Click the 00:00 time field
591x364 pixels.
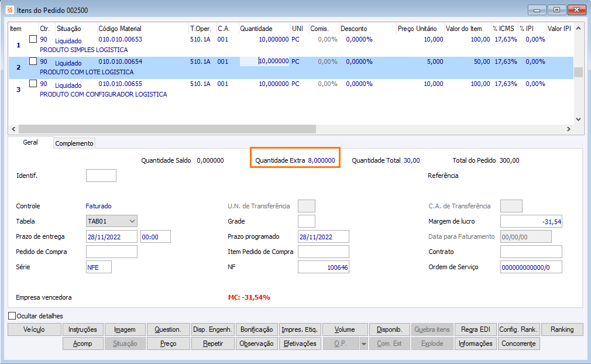pyautogui.click(x=155, y=236)
